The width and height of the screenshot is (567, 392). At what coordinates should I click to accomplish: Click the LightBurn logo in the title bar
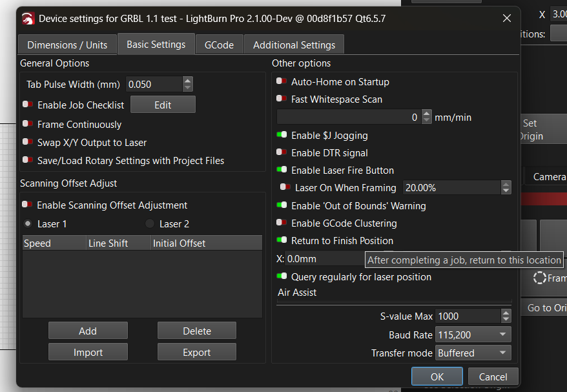(x=28, y=19)
